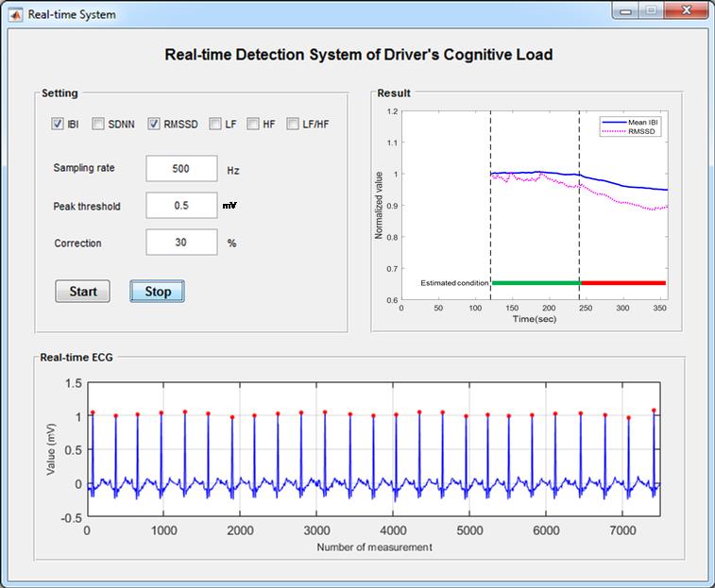The height and width of the screenshot is (588, 715).
Task: Click the 'Real-time ECG' panel title
Action: [x=77, y=358]
